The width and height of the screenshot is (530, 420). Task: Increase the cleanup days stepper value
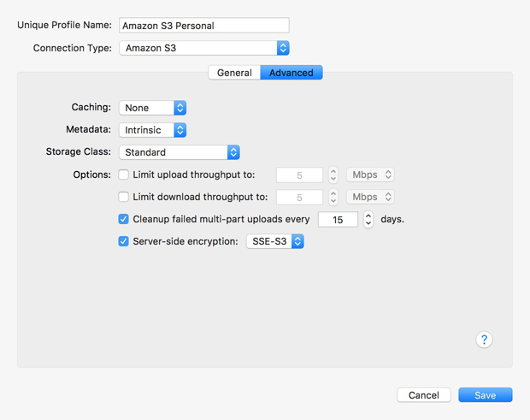pos(368,216)
